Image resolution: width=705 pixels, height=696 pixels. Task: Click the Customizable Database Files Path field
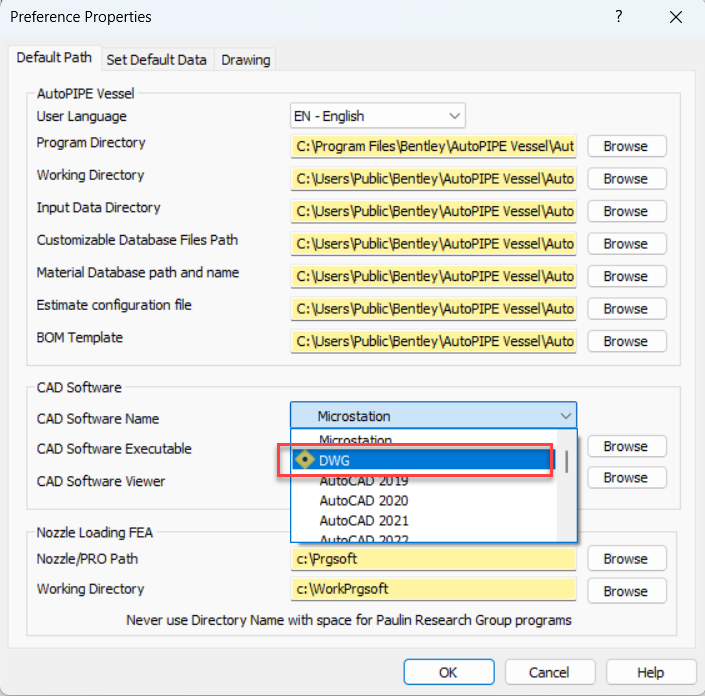(x=433, y=243)
